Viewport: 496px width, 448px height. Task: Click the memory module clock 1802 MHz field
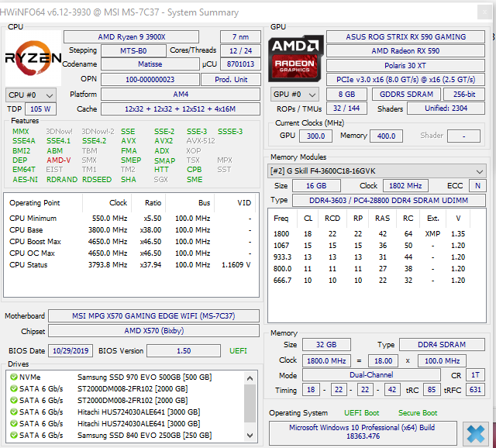click(x=405, y=186)
